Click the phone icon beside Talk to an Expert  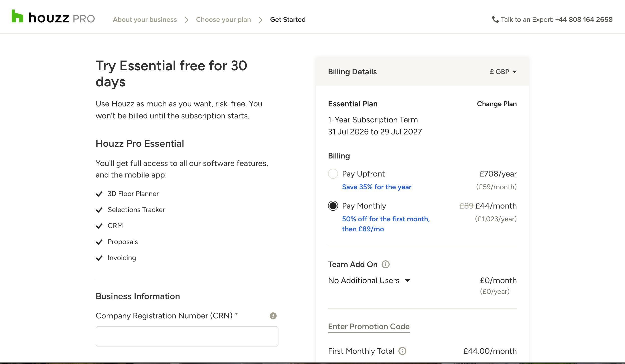(495, 19)
